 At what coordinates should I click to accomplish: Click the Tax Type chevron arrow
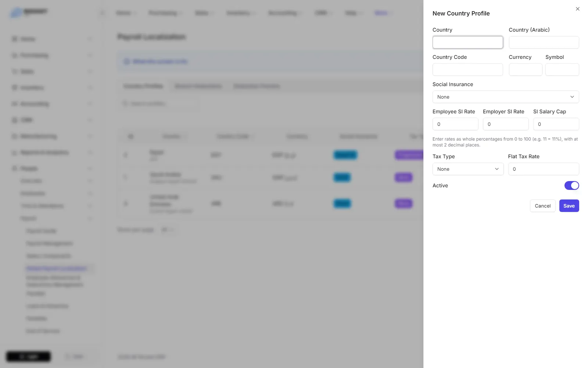[x=497, y=169]
